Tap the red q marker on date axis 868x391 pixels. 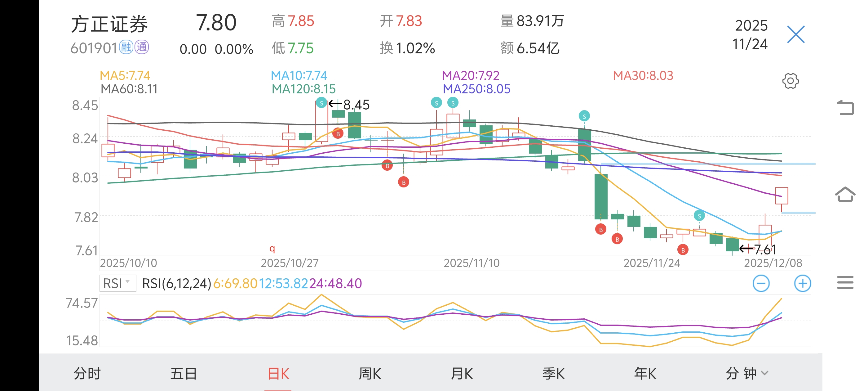pyautogui.click(x=272, y=249)
